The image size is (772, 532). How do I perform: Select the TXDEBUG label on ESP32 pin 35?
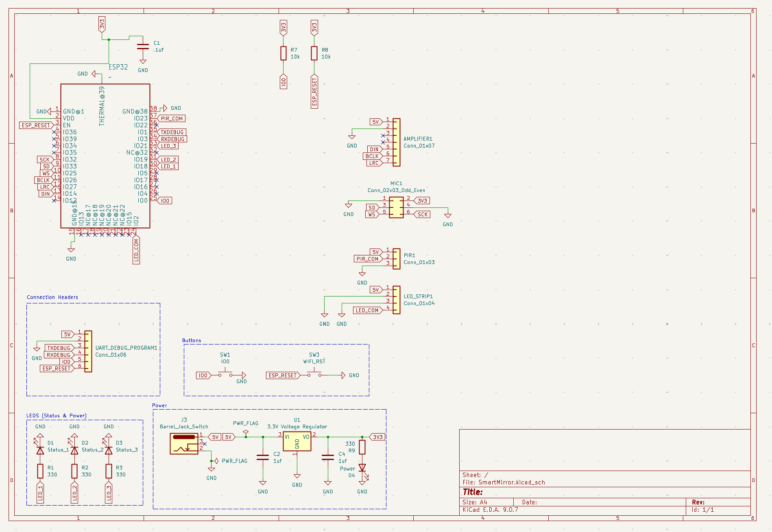(172, 132)
